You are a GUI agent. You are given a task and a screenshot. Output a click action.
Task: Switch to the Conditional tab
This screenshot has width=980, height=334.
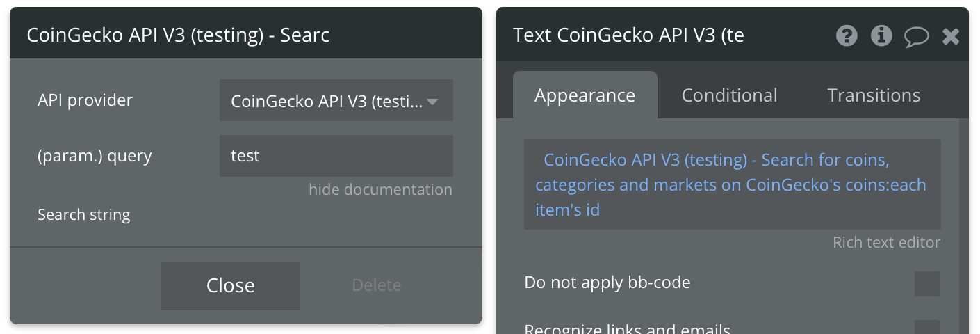730,95
